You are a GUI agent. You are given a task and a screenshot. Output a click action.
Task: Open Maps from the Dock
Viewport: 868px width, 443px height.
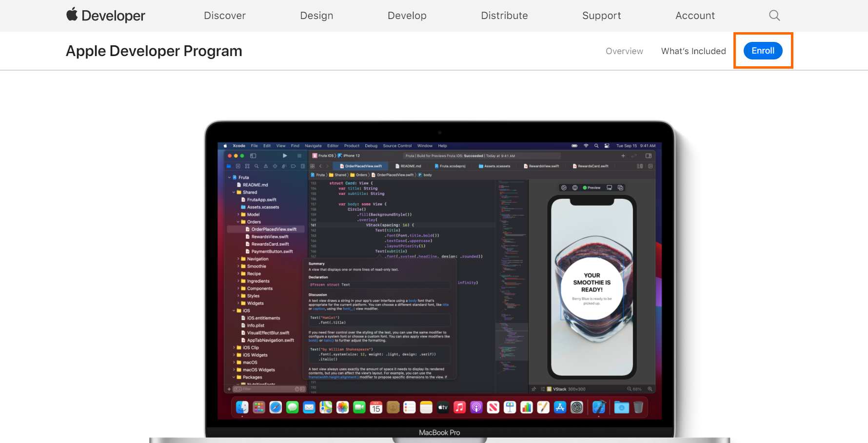326,407
